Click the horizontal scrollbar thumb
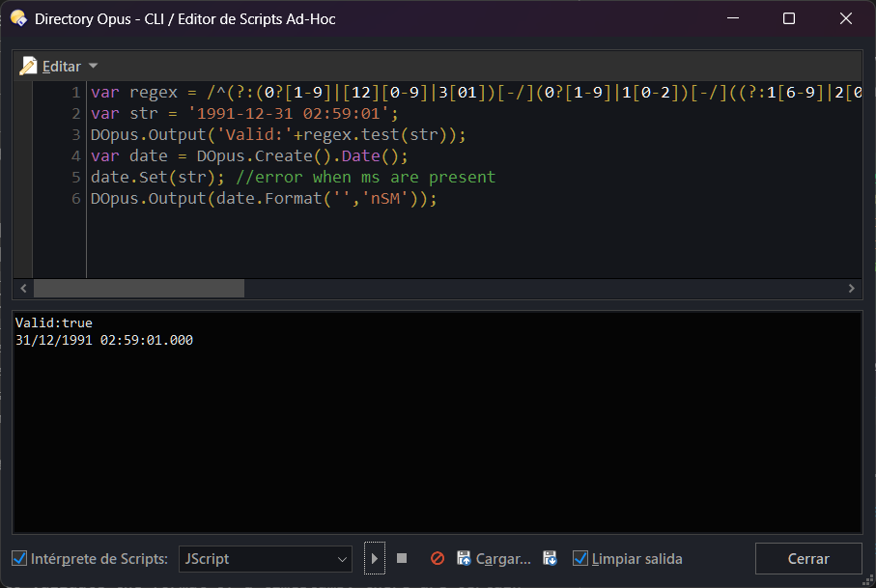 [x=139, y=288]
